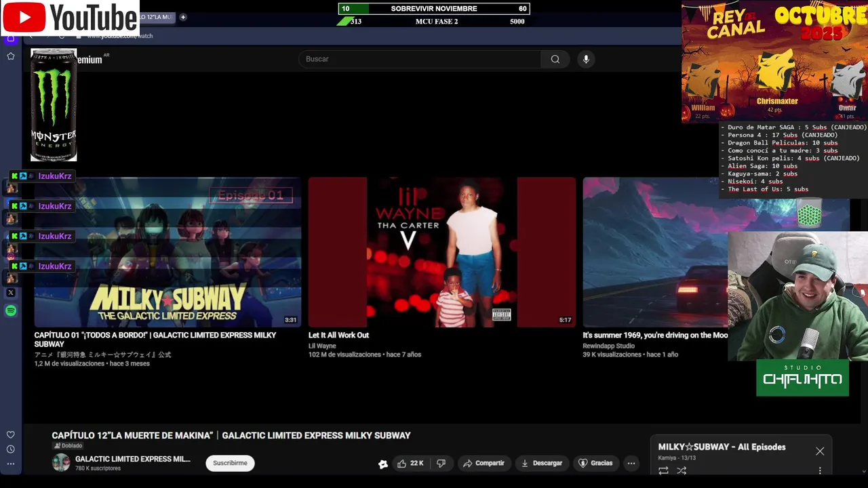Click Alien Saga: 10 subs entry
This screenshot has width=868, height=488.
762,166
